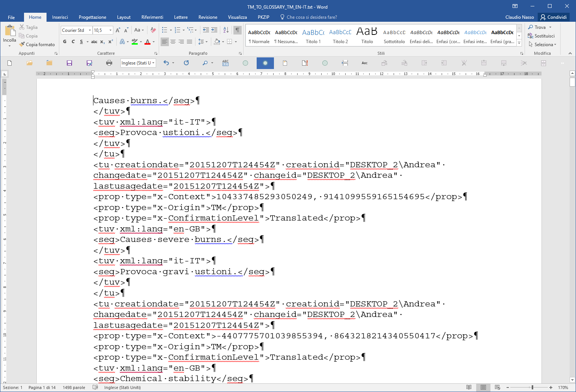Click the redo circular arrow icon
Viewport: 576px width, 392px height.
[x=186, y=63]
